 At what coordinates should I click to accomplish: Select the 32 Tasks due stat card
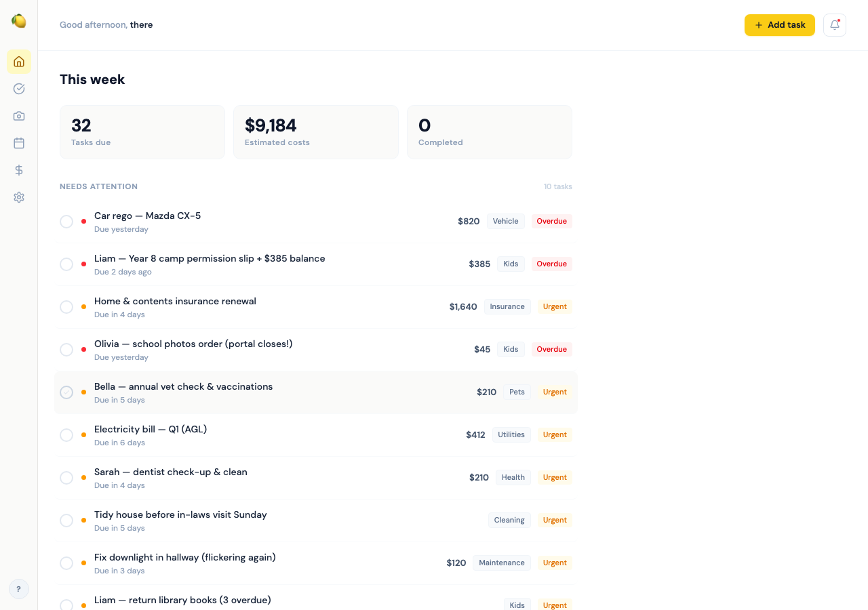[142, 131]
